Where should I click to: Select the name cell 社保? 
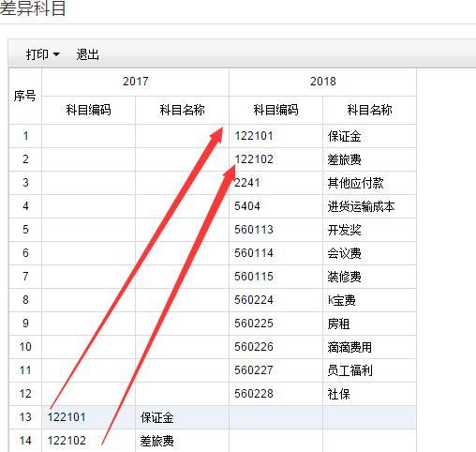click(369, 394)
